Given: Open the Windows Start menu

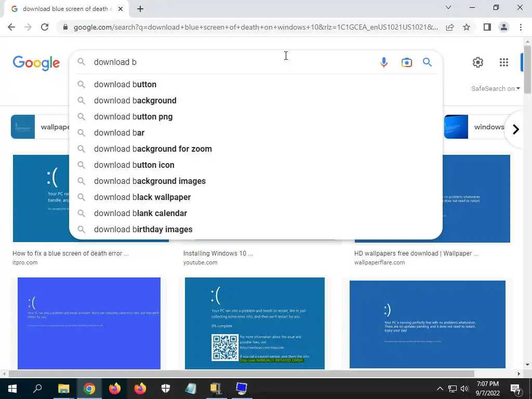Looking at the screenshot, I should (x=12, y=389).
